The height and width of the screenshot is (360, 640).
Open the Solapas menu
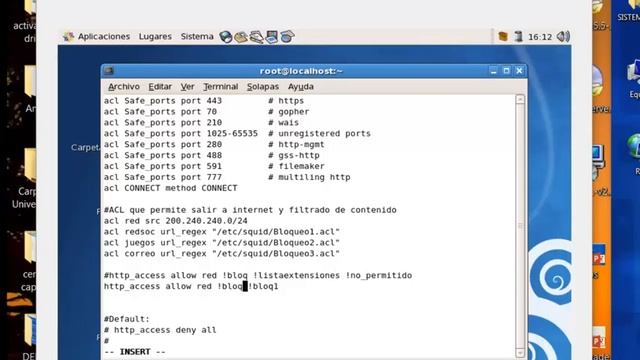262,87
